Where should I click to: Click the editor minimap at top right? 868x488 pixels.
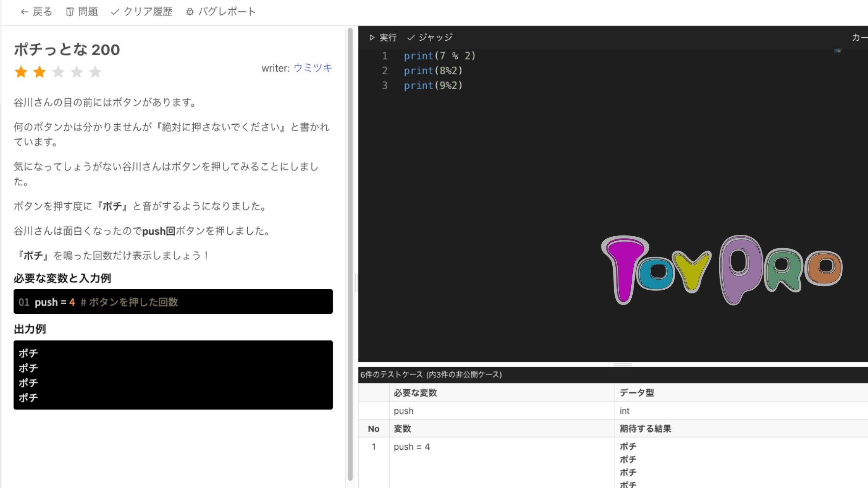click(x=838, y=50)
